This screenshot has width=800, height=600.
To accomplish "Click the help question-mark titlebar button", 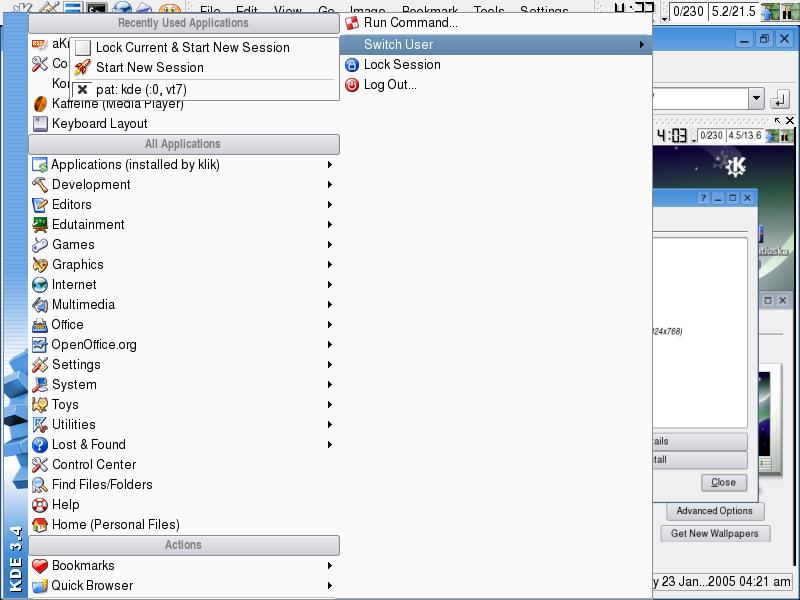I will click(703, 198).
